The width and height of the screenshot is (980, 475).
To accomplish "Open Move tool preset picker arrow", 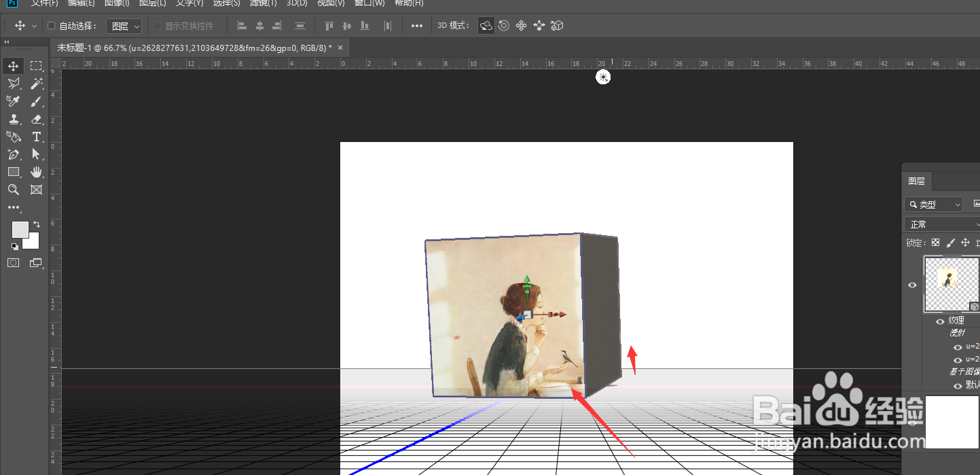I will (34, 26).
